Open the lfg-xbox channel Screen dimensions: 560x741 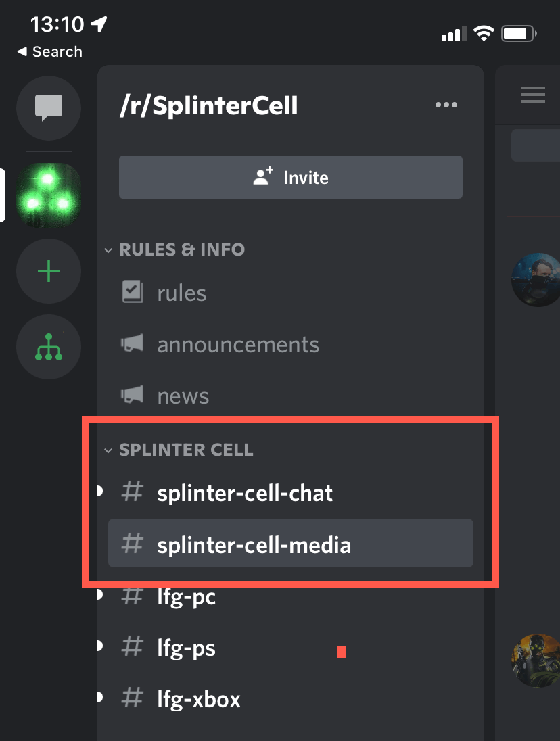pos(198,698)
